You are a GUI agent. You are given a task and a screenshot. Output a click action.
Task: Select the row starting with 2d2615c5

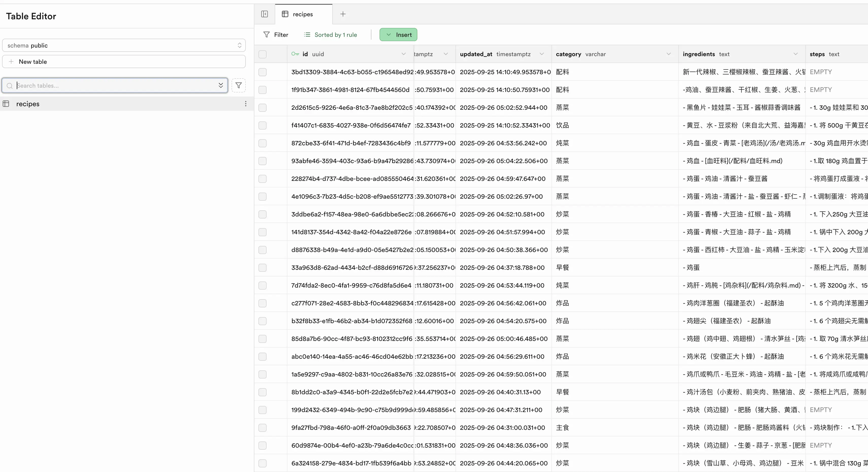(x=263, y=107)
